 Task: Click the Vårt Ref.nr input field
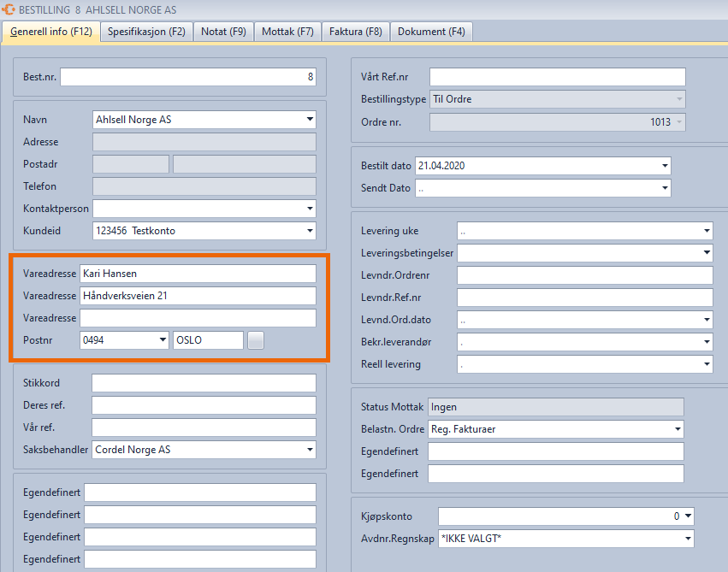coord(557,77)
